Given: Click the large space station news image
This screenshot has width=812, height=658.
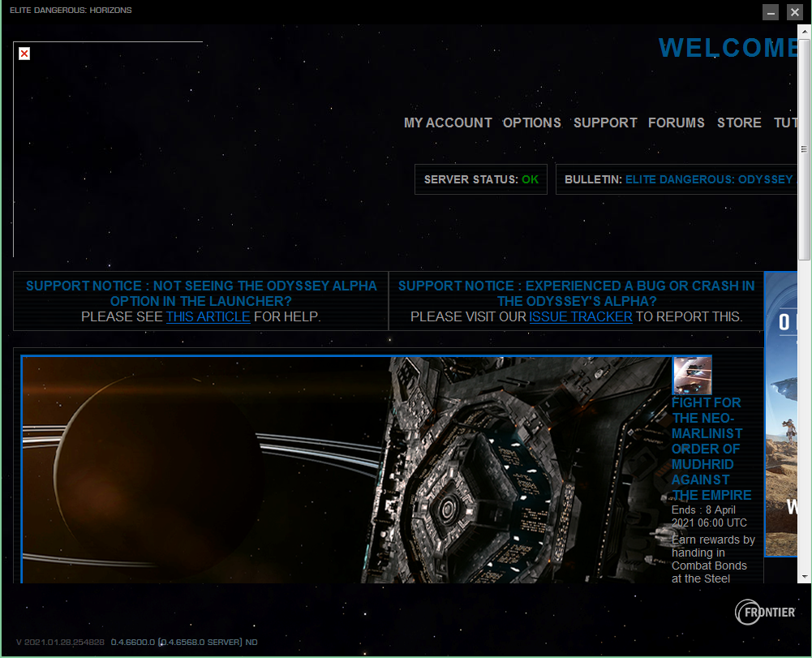Looking at the screenshot, I should (x=346, y=470).
